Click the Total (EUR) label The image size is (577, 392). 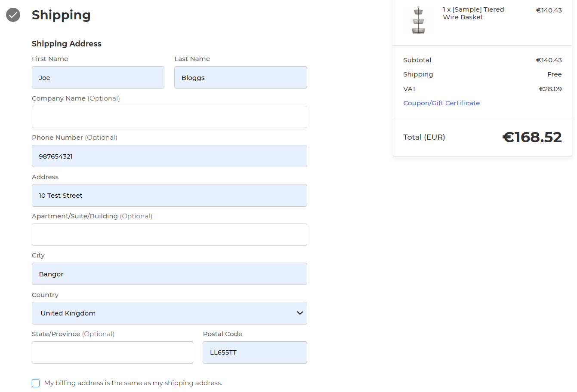coord(424,137)
